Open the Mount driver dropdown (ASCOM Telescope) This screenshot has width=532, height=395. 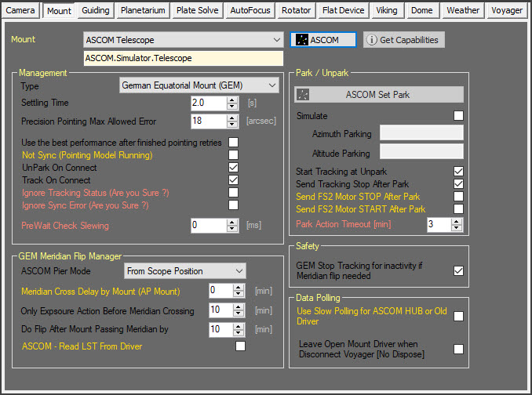183,40
